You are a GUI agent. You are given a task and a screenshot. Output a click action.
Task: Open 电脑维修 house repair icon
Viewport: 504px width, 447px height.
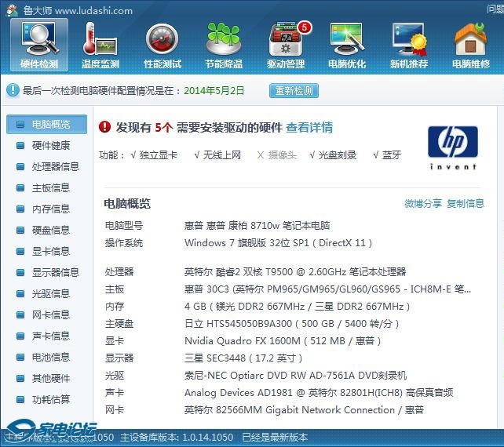[471, 38]
